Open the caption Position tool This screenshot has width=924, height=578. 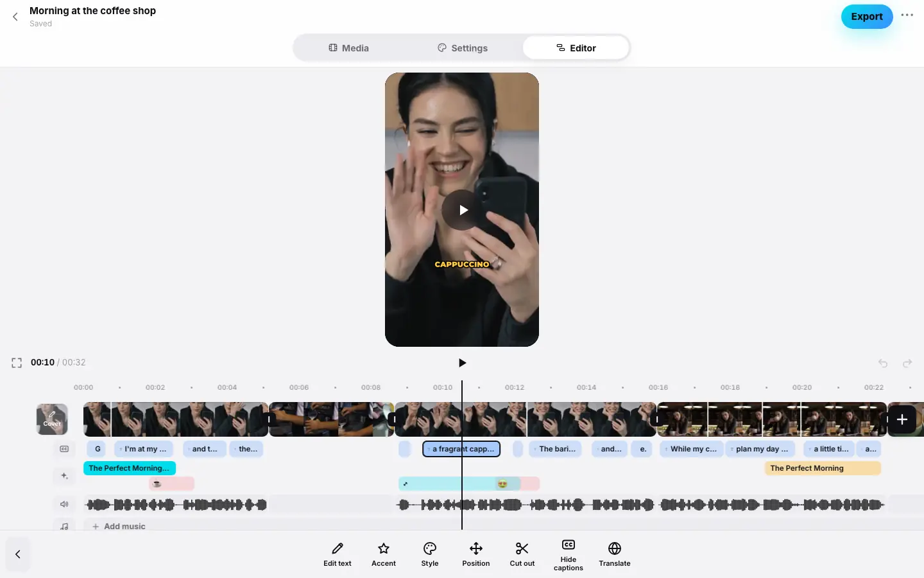(476, 555)
